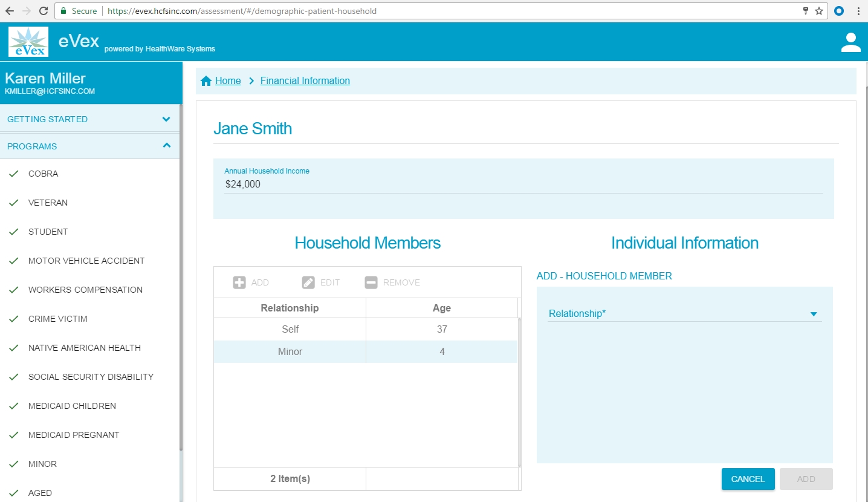Click the Add plus icon in Household Members
Screen dimensions: 868x502
[239, 282]
